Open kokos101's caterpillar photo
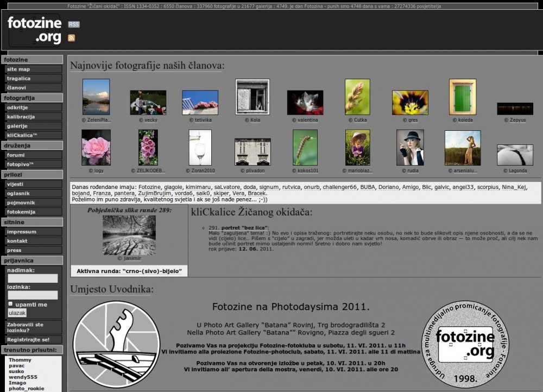The image size is (543, 392). [305, 148]
